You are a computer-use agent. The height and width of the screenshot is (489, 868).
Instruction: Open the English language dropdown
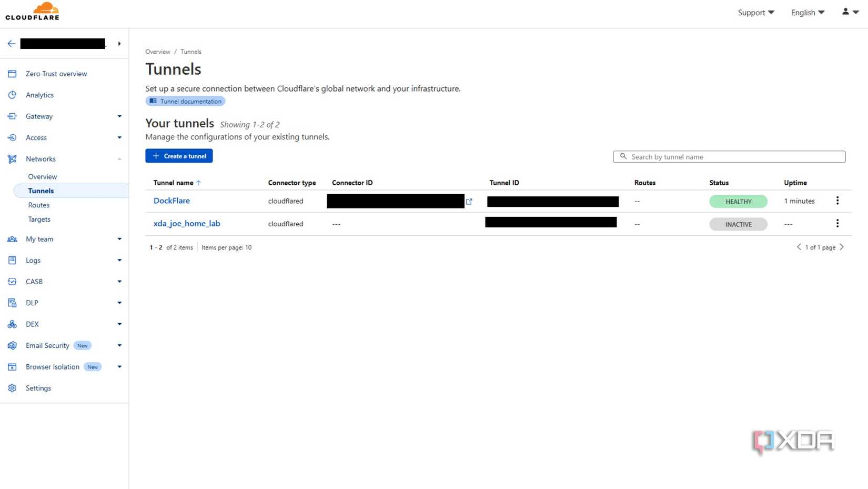coord(808,12)
